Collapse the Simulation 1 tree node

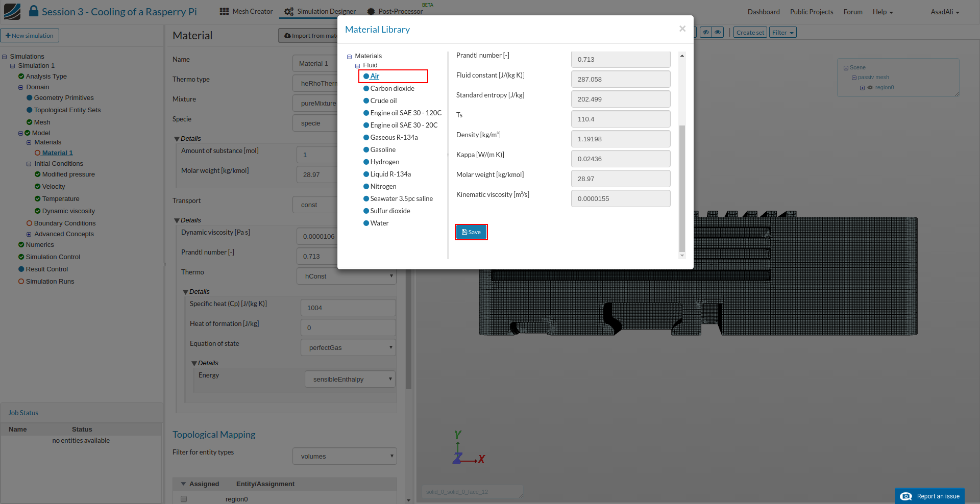12,66
